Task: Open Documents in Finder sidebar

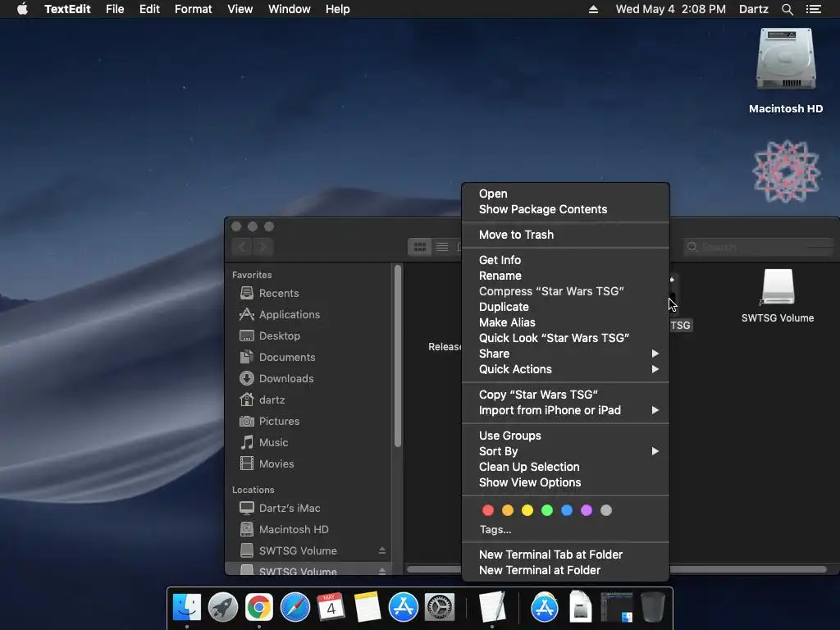Action: pyautogui.click(x=286, y=358)
